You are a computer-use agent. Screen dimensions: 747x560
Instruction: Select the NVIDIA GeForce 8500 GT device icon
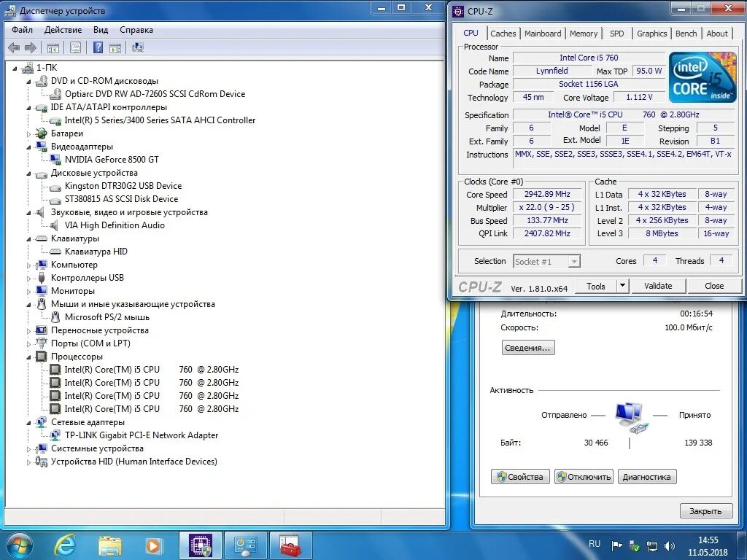(55, 160)
